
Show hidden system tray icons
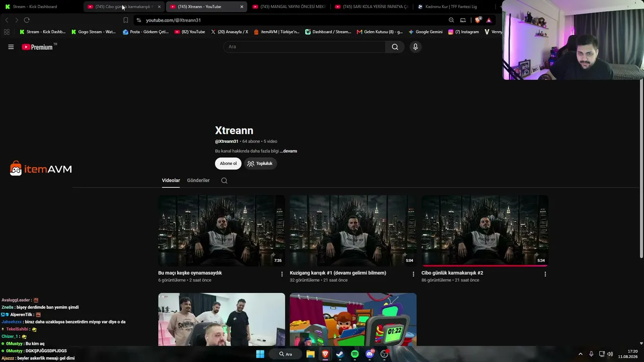pyautogui.click(x=580, y=354)
